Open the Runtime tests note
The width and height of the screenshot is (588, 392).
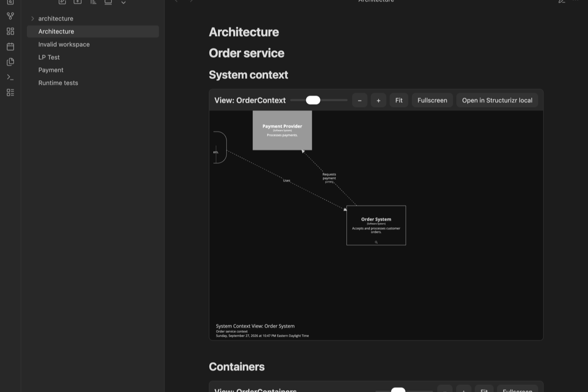[x=93, y=83]
